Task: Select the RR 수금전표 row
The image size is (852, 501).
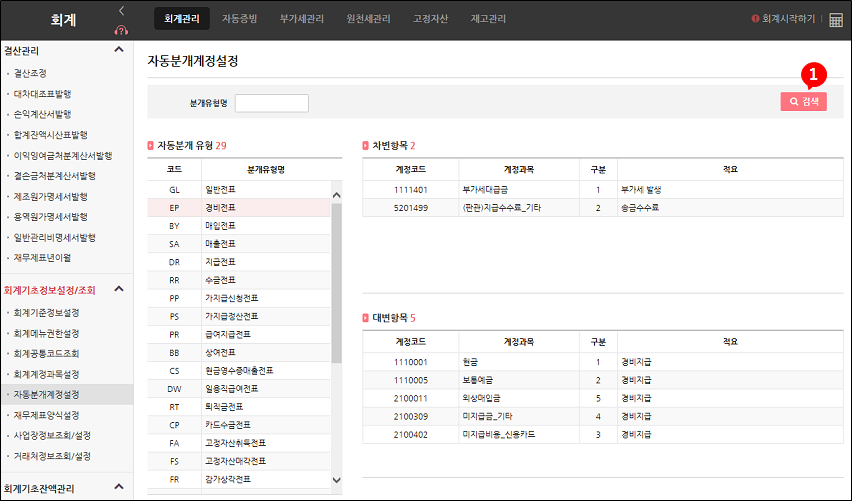Action: pyautogui.click(x=239, y=280)
